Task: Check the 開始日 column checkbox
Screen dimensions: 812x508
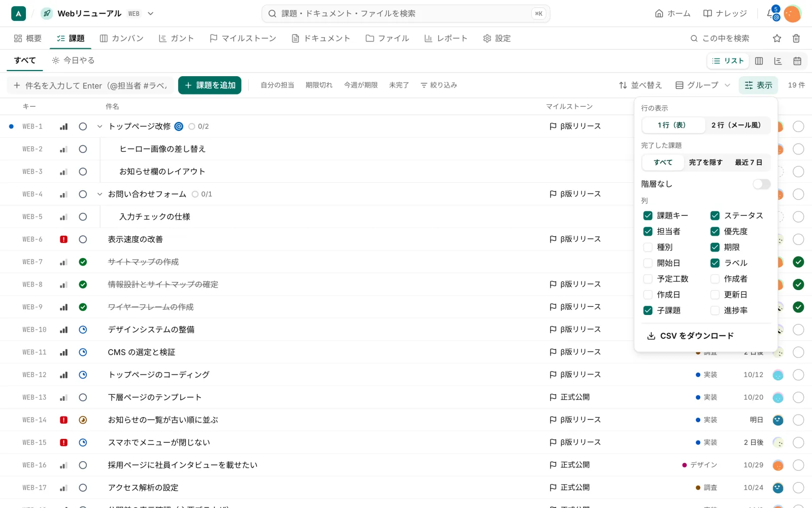Action: [x=648, y=263]
